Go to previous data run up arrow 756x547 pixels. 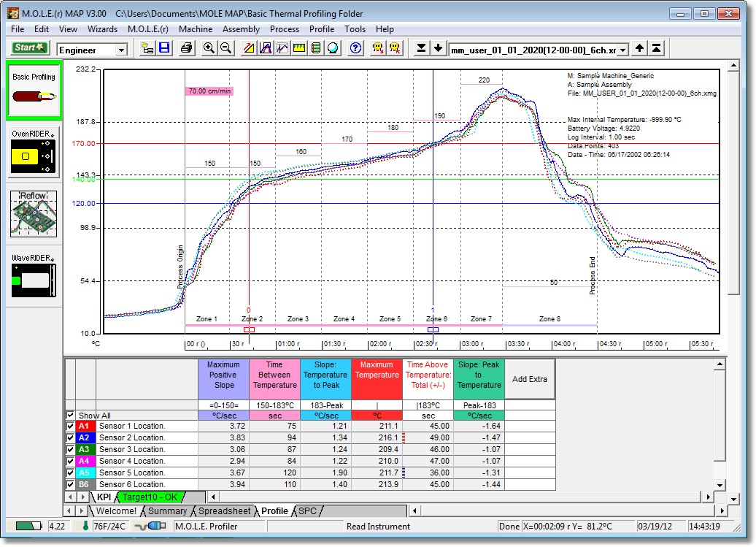tap(639, 47)
